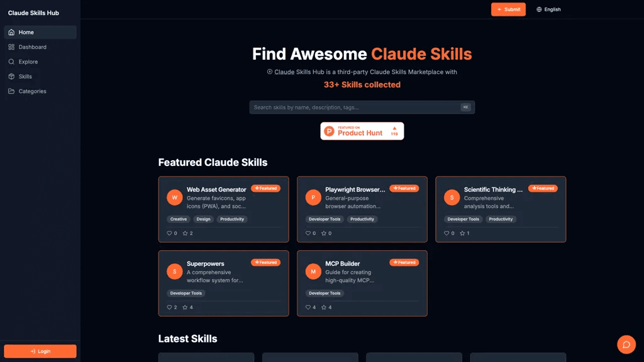Click the S avatar on Superpowers
Viewport: 644px width, 362px height.
pyautogui.click(x=175, y=271)
